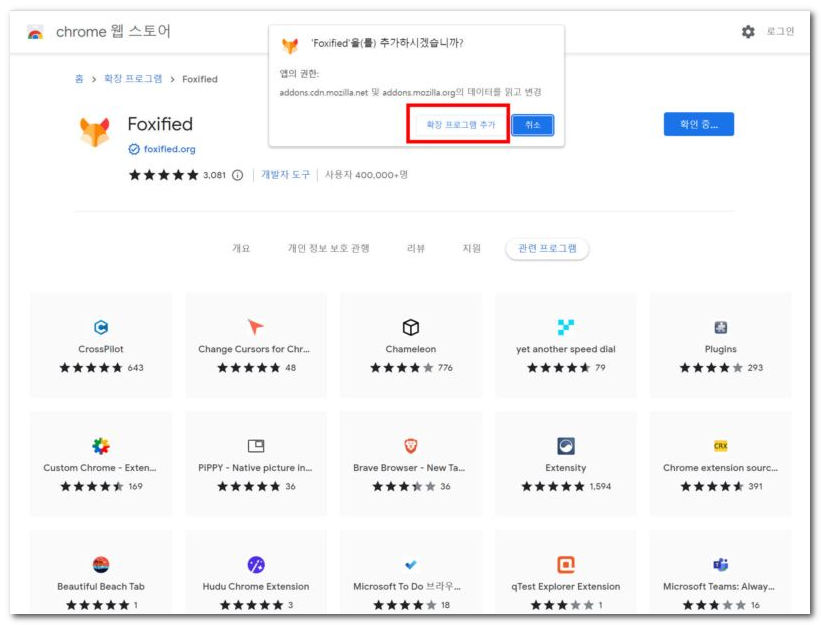Click the Plugins title text
This screenshot has width=821, height=625.
(720, 349)
